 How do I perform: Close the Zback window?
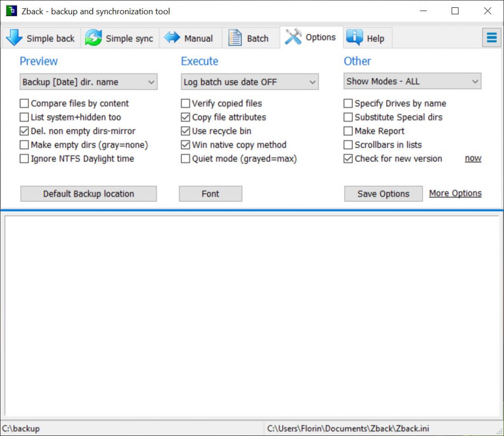coord(487,11)
